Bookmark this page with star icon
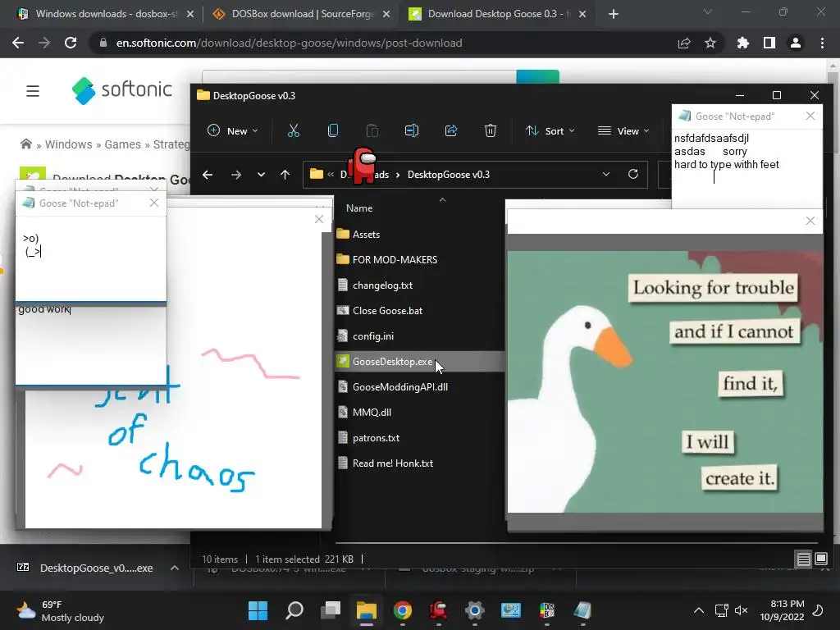The height and width of the screenshot is (630, 840). coord(710,43)
